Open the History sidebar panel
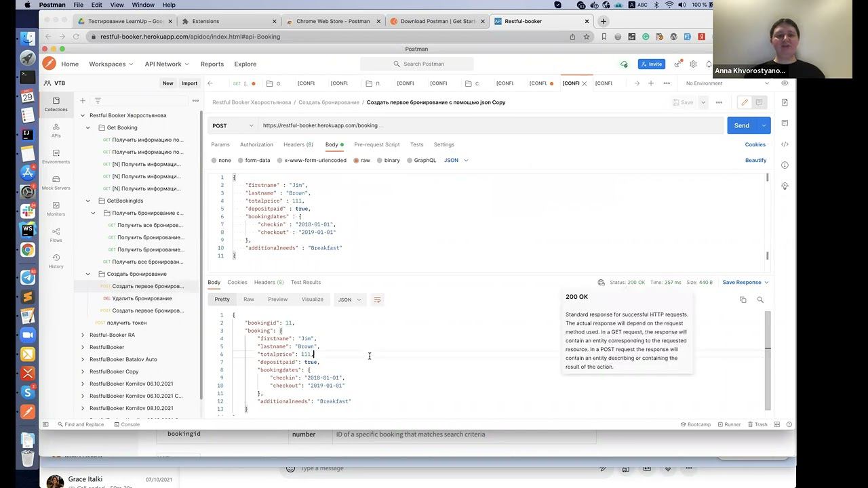Viewport: 868px width, 488px height. point(56,261)
